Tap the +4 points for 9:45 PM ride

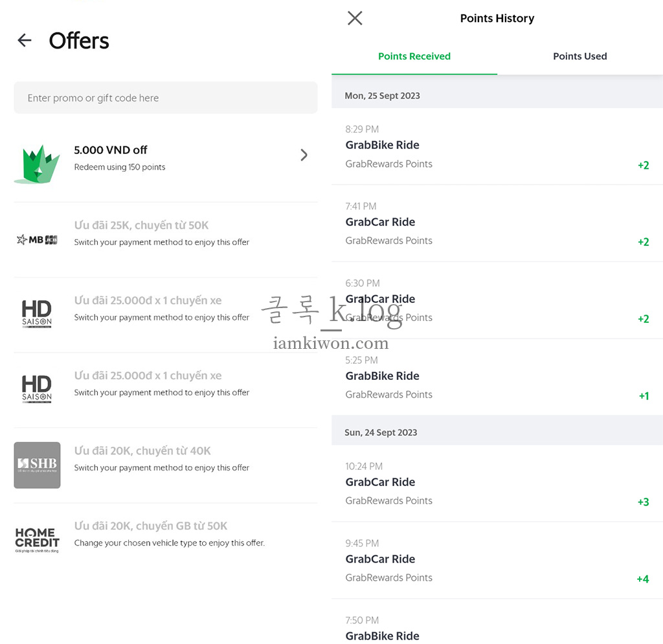pos(643,579)
